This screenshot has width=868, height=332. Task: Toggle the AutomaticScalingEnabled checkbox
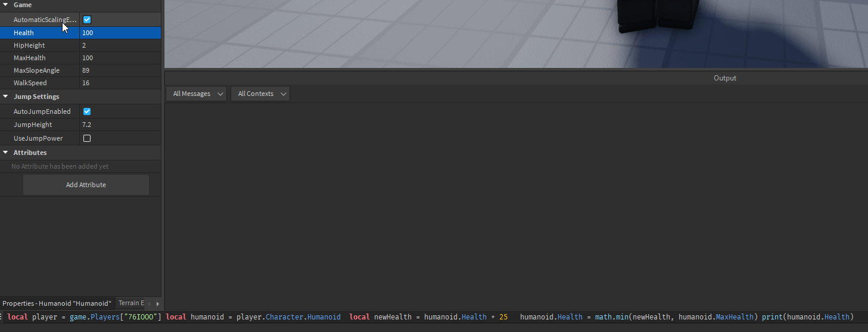(x=87, y=20)
